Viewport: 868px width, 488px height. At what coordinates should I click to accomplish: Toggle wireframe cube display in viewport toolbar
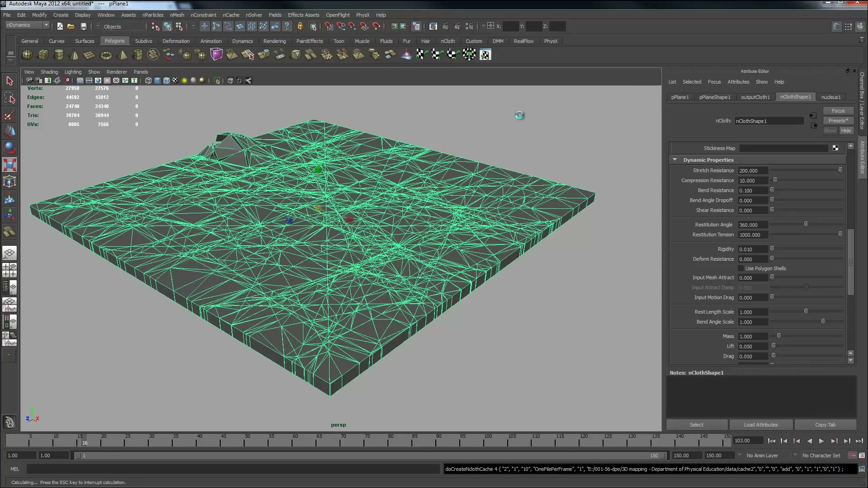(148, 80)
